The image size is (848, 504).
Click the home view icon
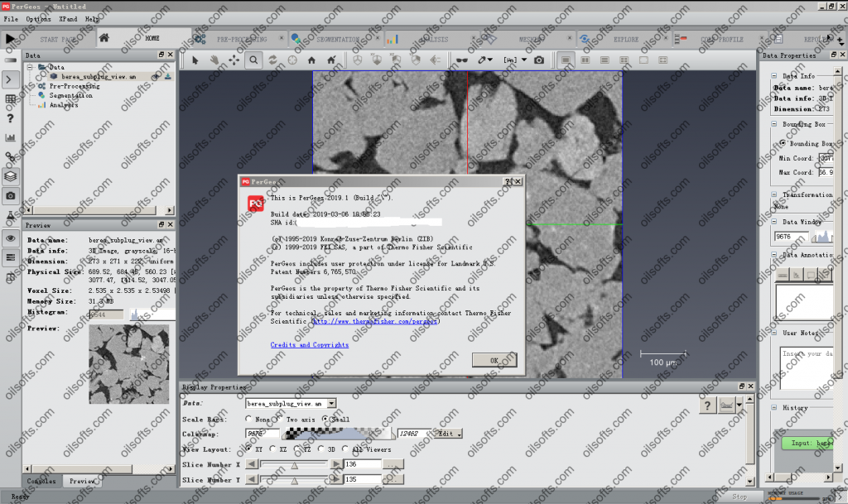(x=311, y=60)
